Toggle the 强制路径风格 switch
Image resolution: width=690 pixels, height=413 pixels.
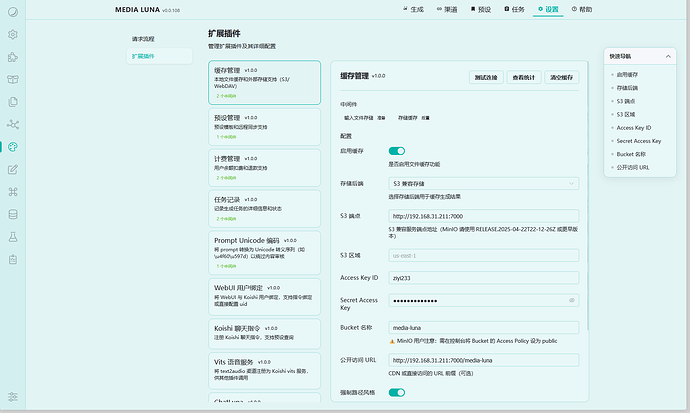(397, 393)
